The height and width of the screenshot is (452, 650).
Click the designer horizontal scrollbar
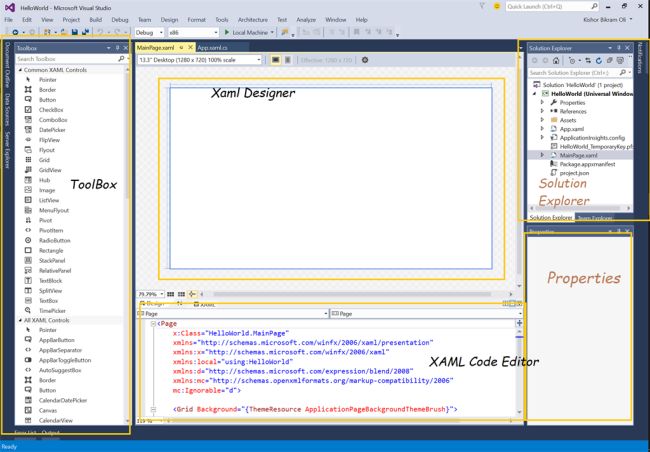[350, 294]
